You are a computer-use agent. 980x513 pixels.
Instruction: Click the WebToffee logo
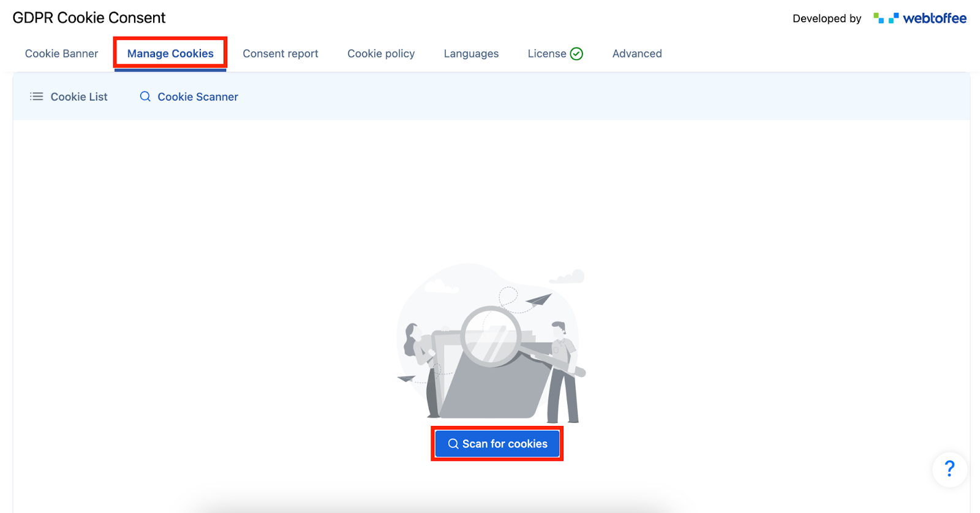[x=920, y=18]
